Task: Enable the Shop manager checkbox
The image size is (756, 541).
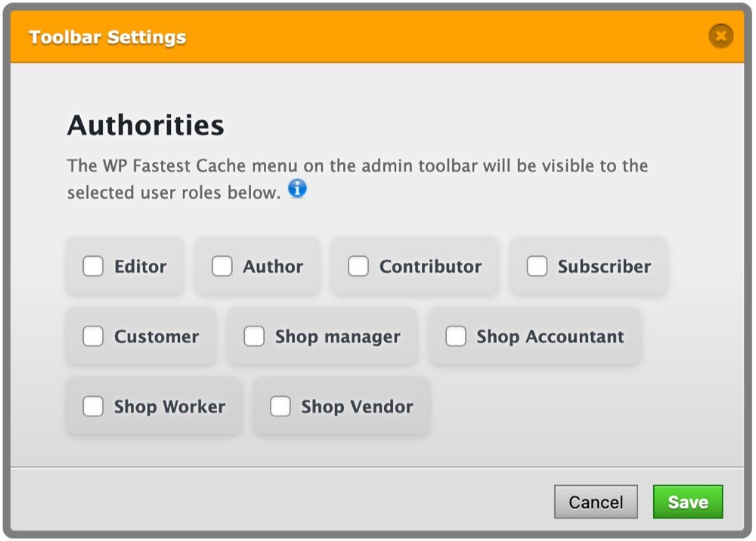Action: point(254,336)
